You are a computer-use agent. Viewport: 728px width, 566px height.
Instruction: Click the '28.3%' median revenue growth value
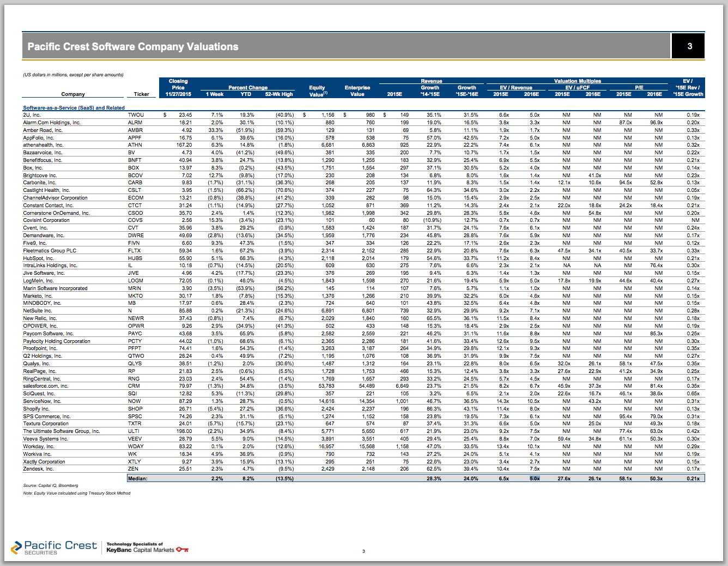coord(434,479)
